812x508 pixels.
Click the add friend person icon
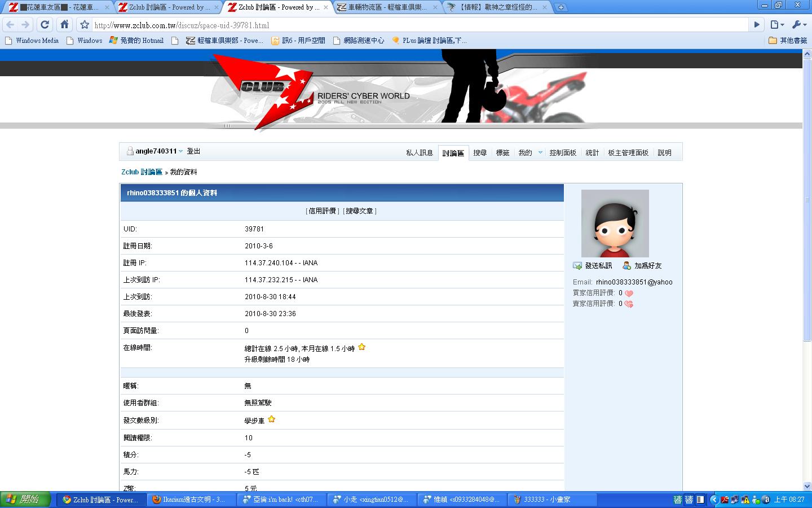(626, 265)
